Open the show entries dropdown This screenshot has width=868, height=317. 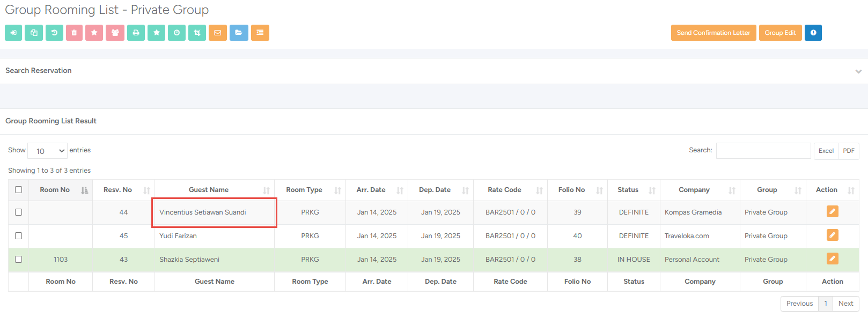point(47,151)
